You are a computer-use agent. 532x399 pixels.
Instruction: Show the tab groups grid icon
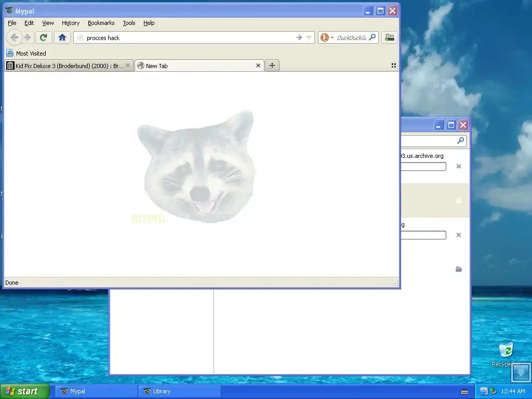point(394,65)
